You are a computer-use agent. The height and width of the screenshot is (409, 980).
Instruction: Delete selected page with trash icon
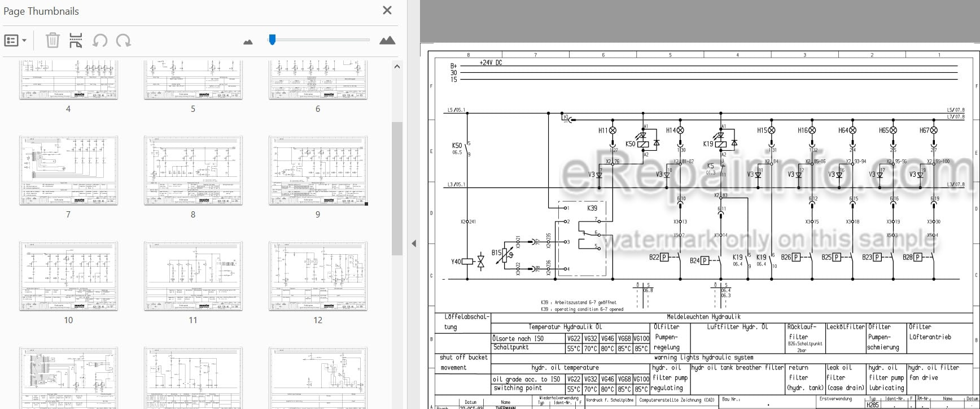(53, 41)
